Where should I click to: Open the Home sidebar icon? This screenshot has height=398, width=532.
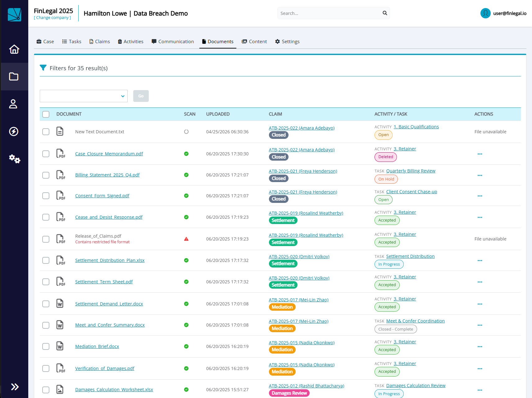coord(14,49)
